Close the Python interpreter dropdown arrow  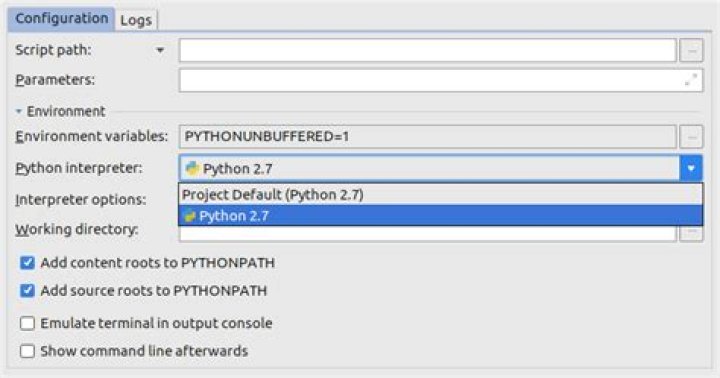point(691,168)
